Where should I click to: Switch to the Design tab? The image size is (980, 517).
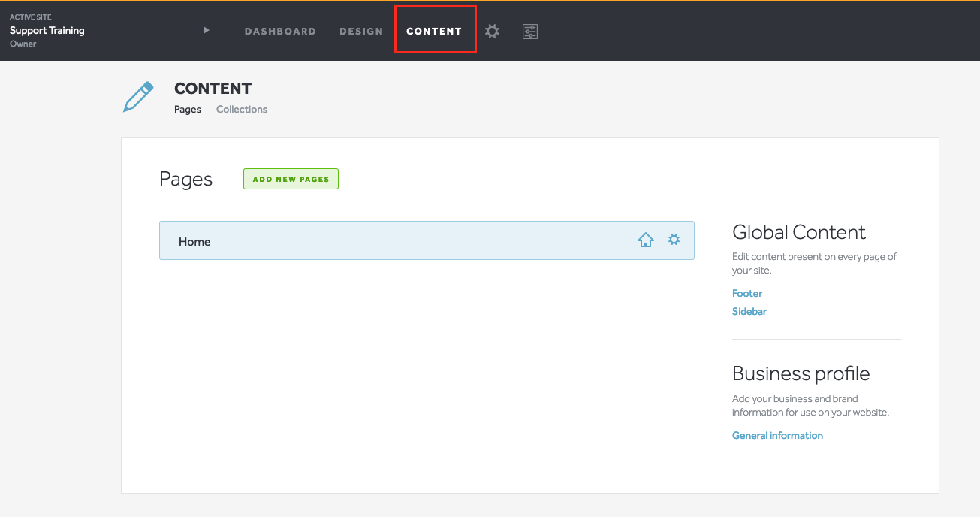click(361, 32)
